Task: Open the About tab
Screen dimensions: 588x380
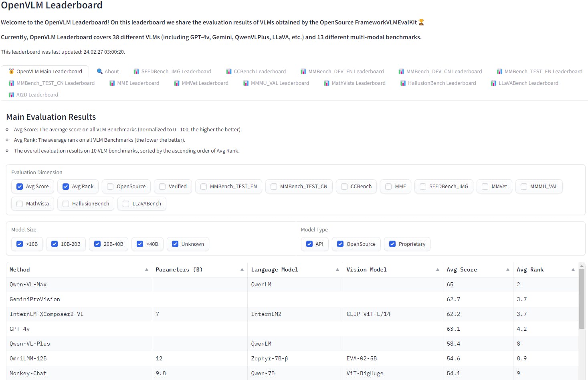Action: click(x=108, y=71)
